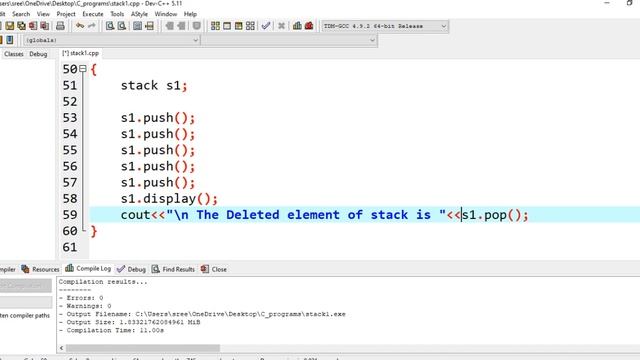The image size is (640, 360).
Task: Click the blue bookmark icon in second toolbar row
Action: [x=10, y=40]
